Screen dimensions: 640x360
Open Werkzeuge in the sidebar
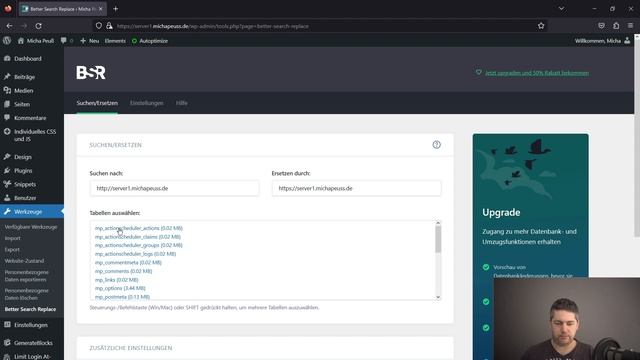pyautogui.click(x=32, y=212)
